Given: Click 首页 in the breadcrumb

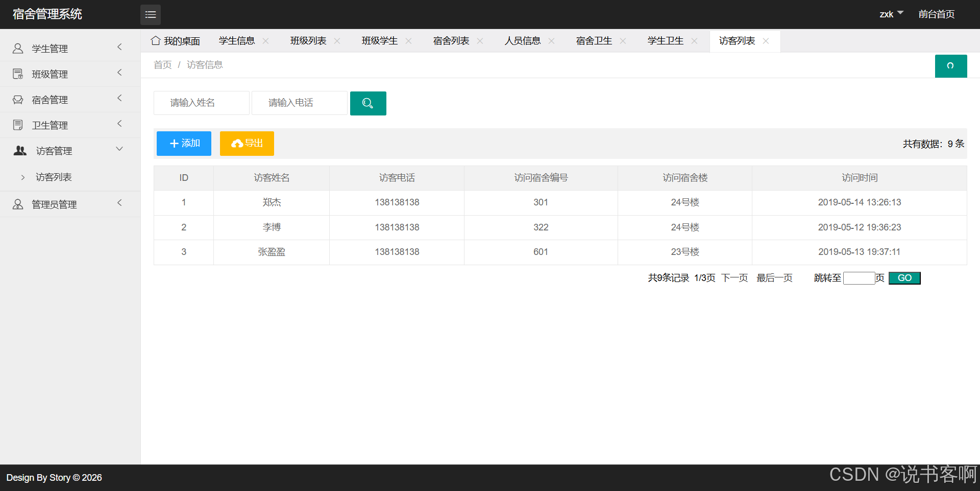Looking at the screenshot, I should 163,65.
